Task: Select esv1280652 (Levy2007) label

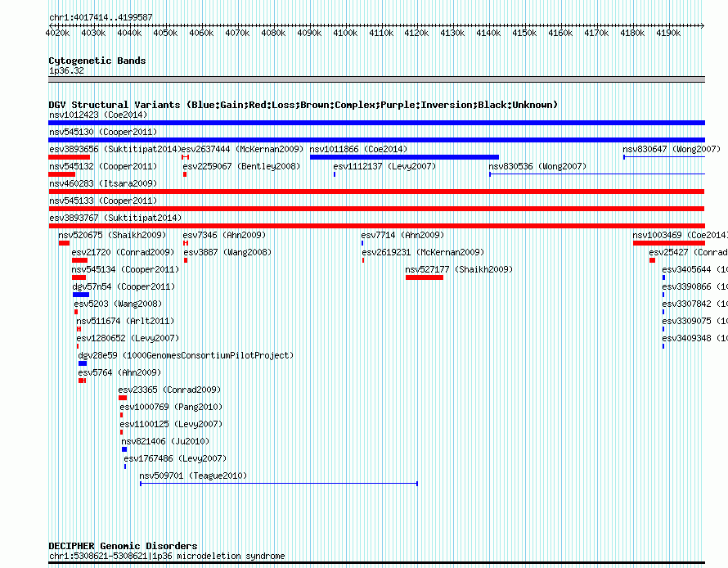Action: 128,338
